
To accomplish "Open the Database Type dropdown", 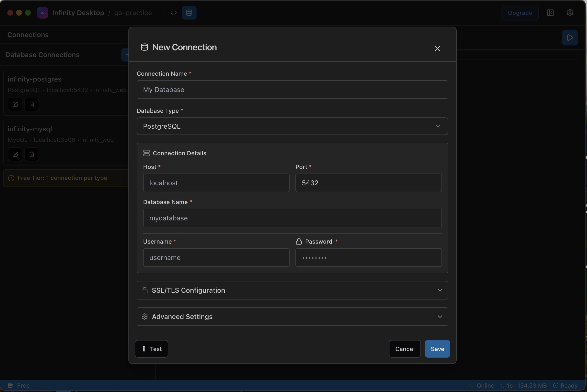I will [292, 126].
